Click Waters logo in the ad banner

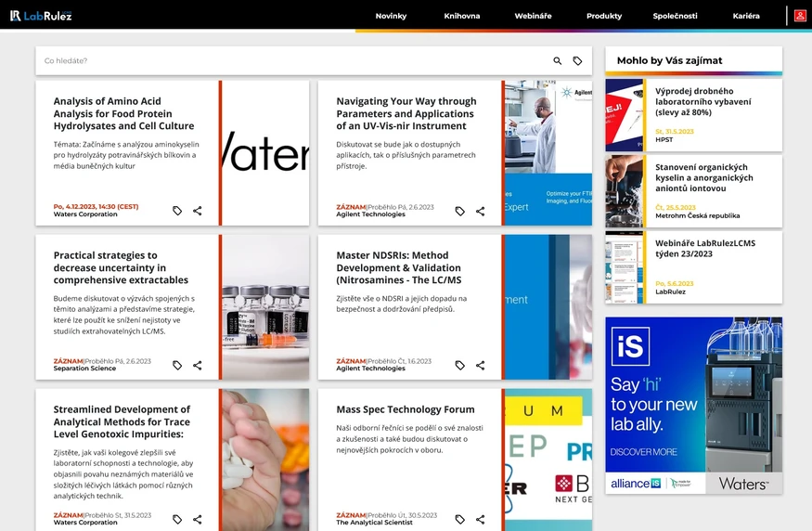[x=743, y=484]
